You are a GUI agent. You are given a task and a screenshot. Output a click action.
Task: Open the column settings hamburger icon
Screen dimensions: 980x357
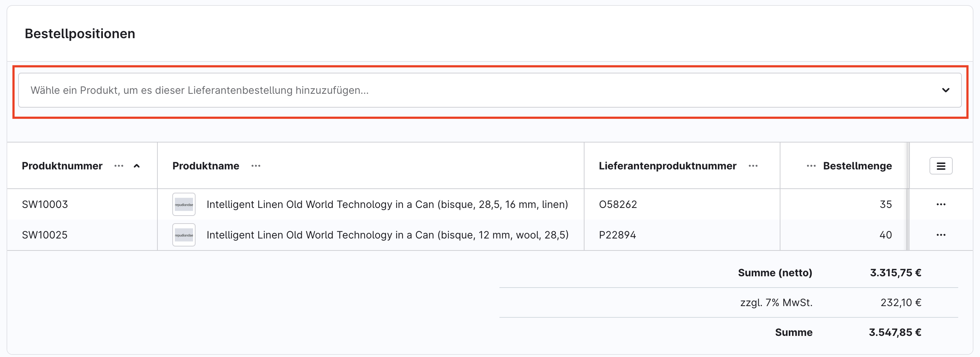940,165
